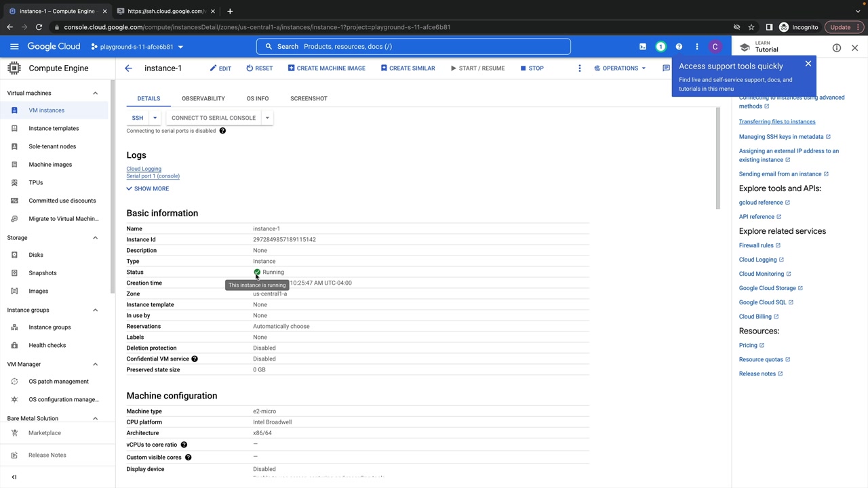
Task: Click the serial ports disabled help icon
Action: coord(222,131)
